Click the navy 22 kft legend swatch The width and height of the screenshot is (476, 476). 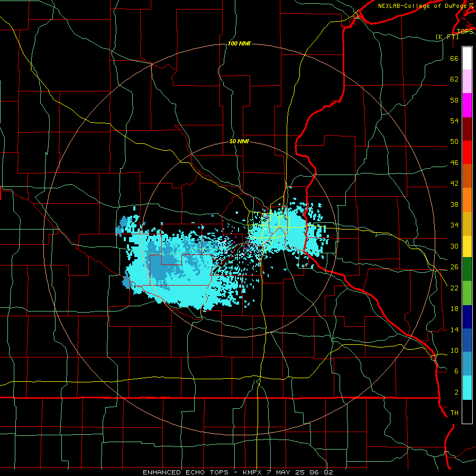(x=467, y=317)
